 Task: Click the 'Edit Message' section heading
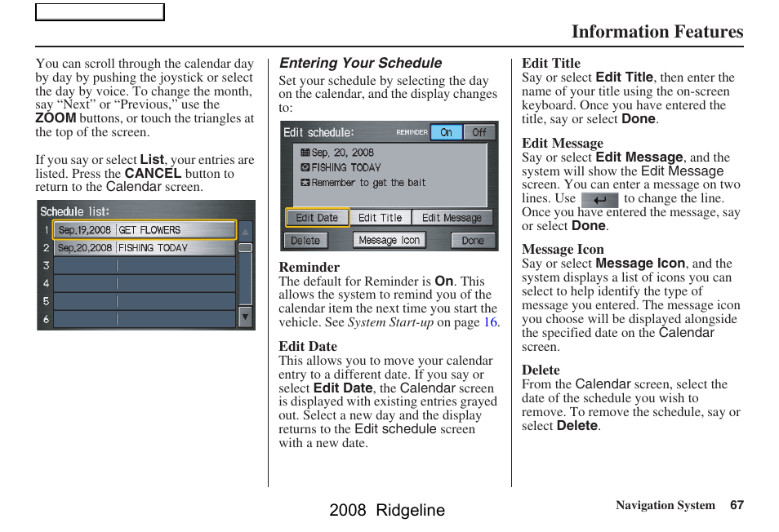[x=563, y=143]
